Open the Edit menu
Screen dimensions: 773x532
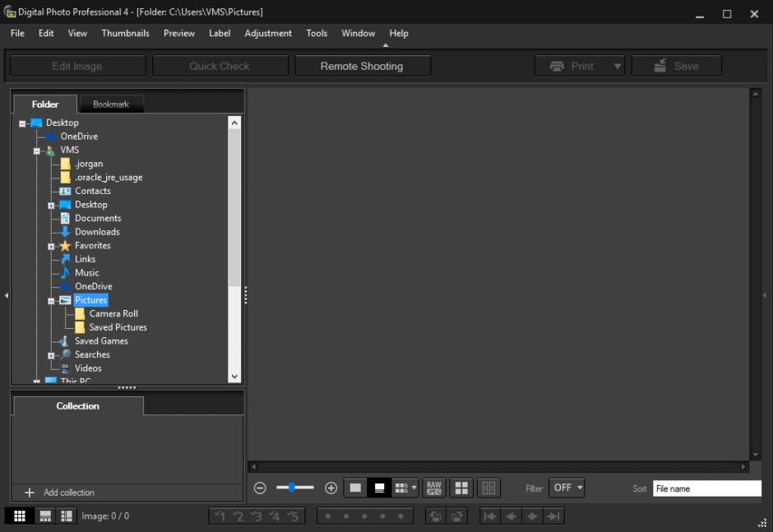pyautogui.click(x=46, y=33)
